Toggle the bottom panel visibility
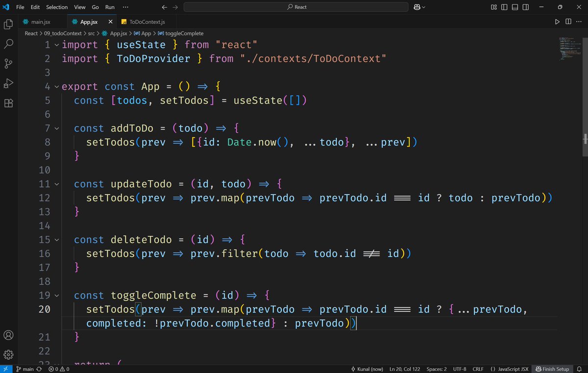The height and width of the screenshot is (373, 588). 515,7
